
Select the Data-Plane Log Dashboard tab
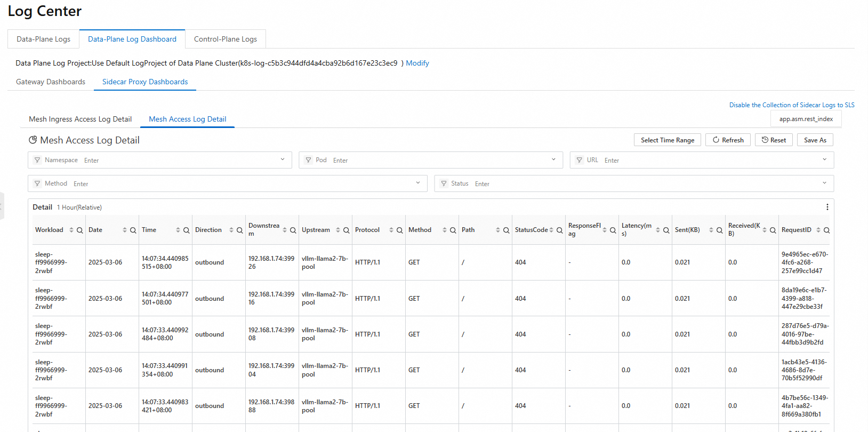tap(132, 39)
